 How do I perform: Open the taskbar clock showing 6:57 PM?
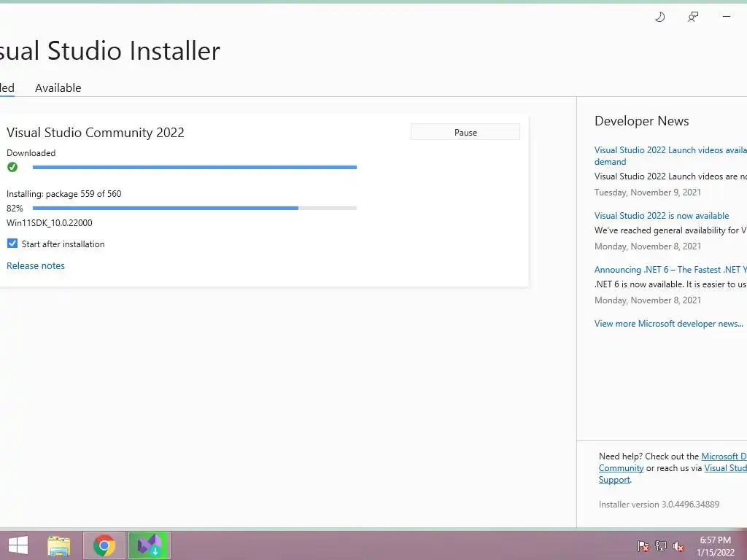coord(715,546)
